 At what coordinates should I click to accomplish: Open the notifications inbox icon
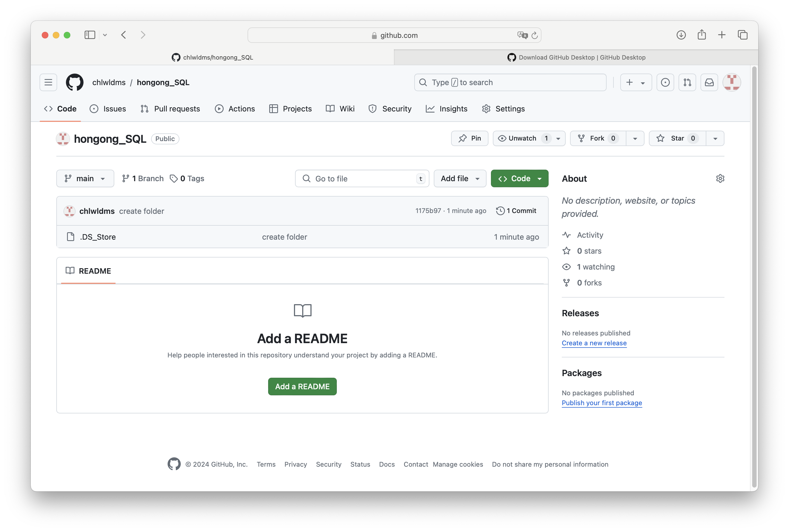click(709, 82)
